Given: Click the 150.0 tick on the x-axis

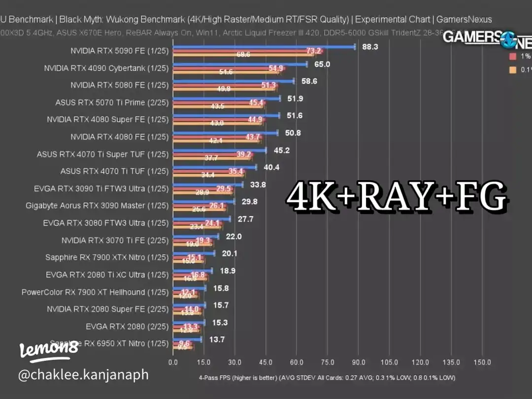Looking at the screenshot, I should (x=482, y=363).
